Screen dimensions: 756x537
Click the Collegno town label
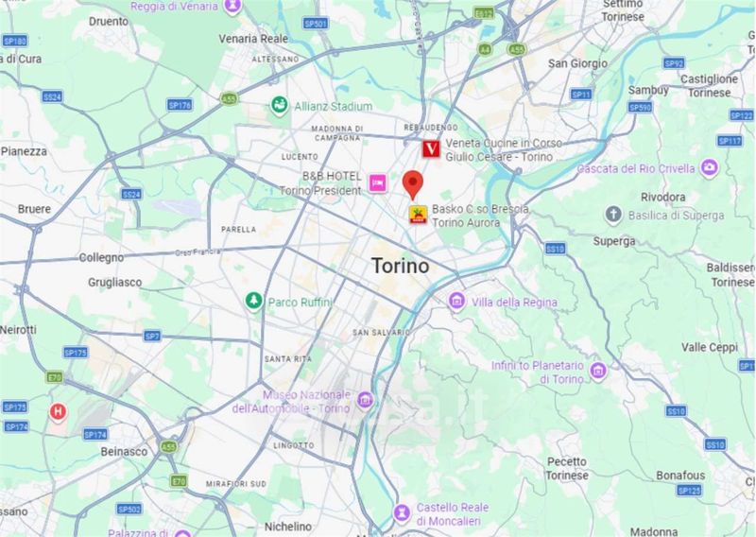101,258
